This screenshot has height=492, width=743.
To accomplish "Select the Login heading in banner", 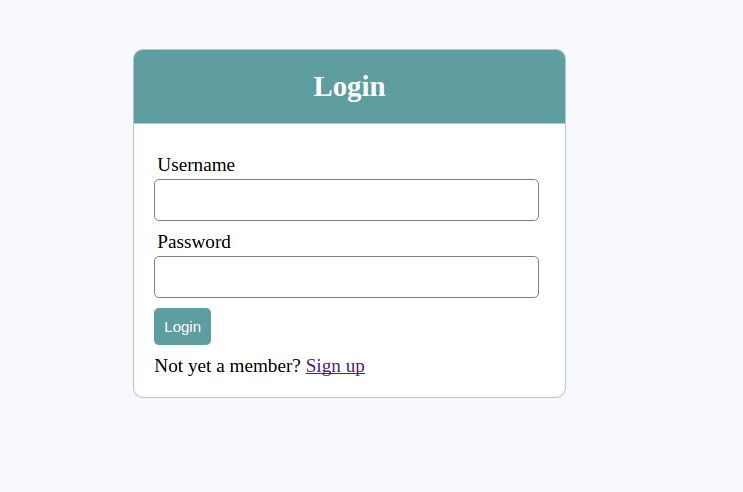I will (x=350, y=87).
